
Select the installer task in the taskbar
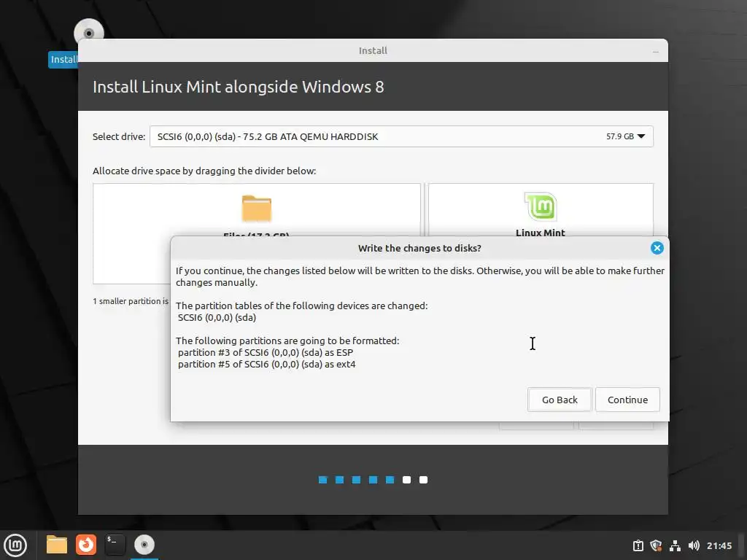144,545
